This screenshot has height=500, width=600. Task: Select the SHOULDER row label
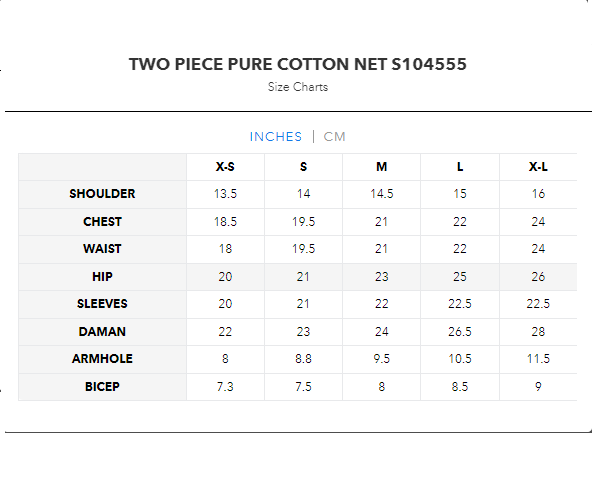pyautogui.click(x=102, y=194)
